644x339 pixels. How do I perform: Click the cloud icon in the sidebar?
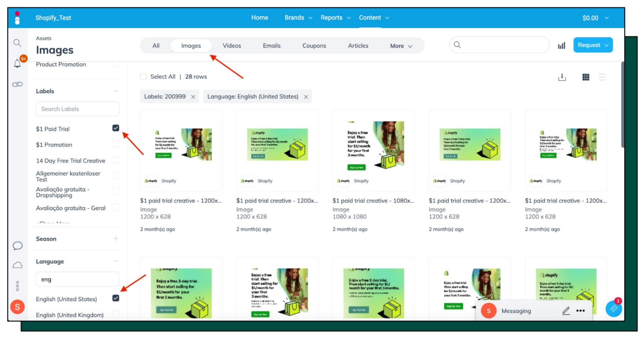tap(17, 265)
